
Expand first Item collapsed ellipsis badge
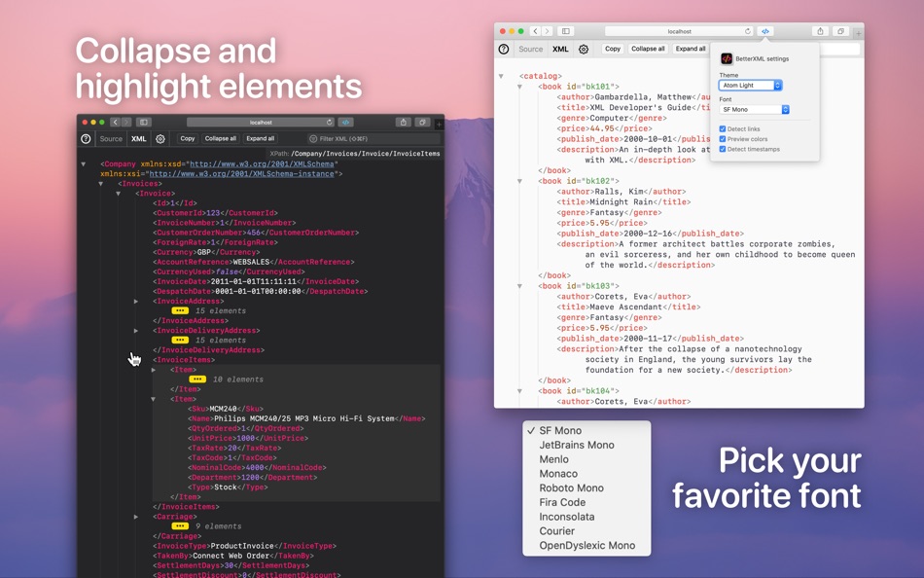(x=197, y=379)
